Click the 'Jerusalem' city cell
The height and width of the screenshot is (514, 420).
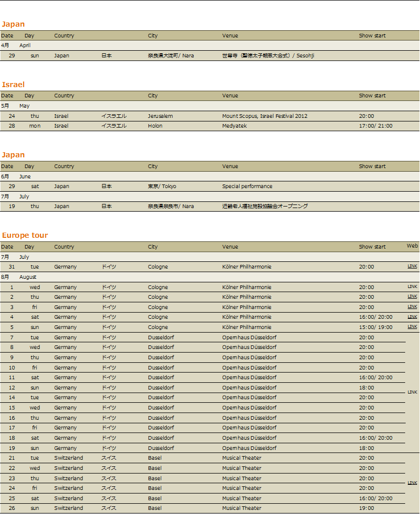pyautogui.click(x=160, y=116)
